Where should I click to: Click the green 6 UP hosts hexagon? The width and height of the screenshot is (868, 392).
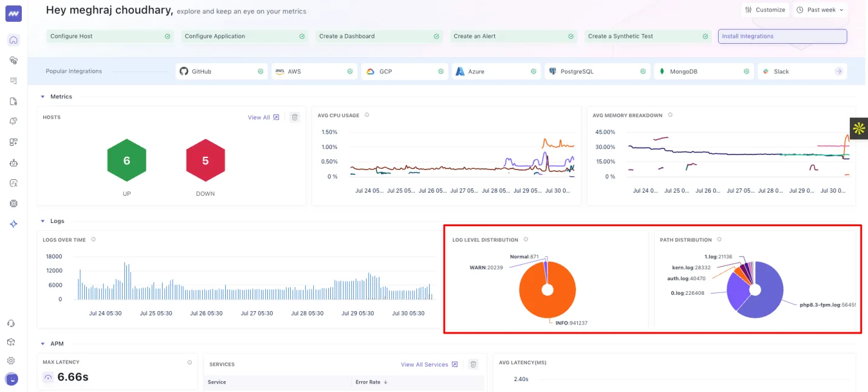pos(127,161)
